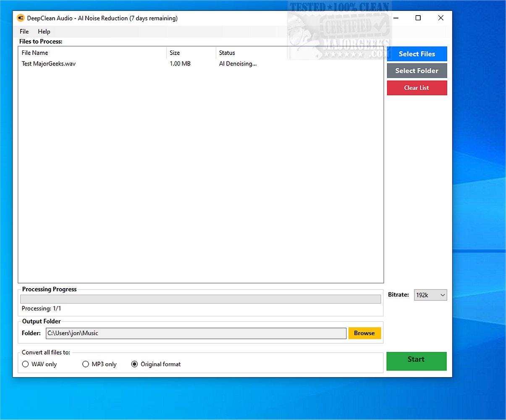Click the Processing: 1/1 status text

tap(42, 308)
